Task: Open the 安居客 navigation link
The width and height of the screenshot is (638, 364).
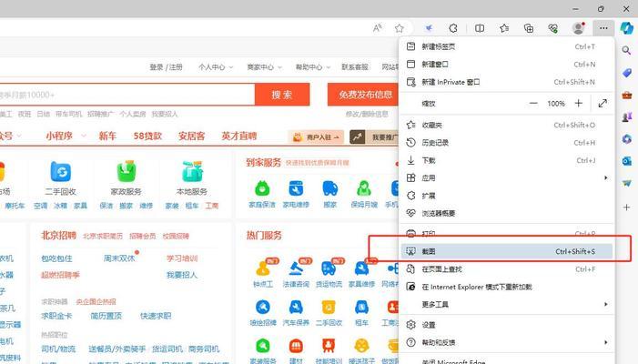Action: pos(191,136)
